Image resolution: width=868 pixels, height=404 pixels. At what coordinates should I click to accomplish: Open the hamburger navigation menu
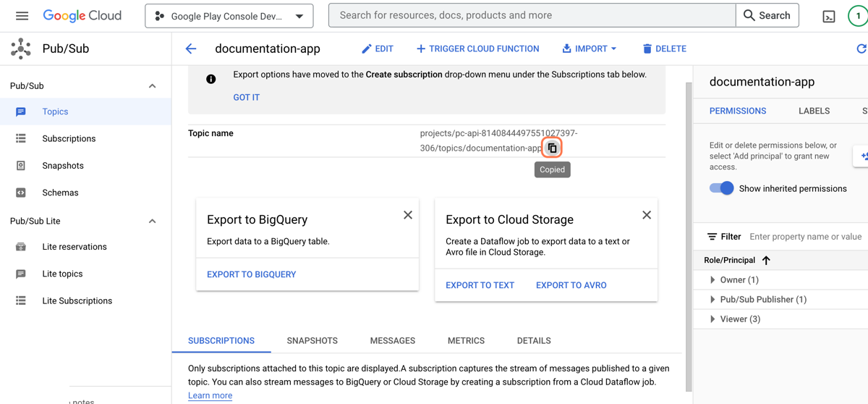click(x=22, y=15)
